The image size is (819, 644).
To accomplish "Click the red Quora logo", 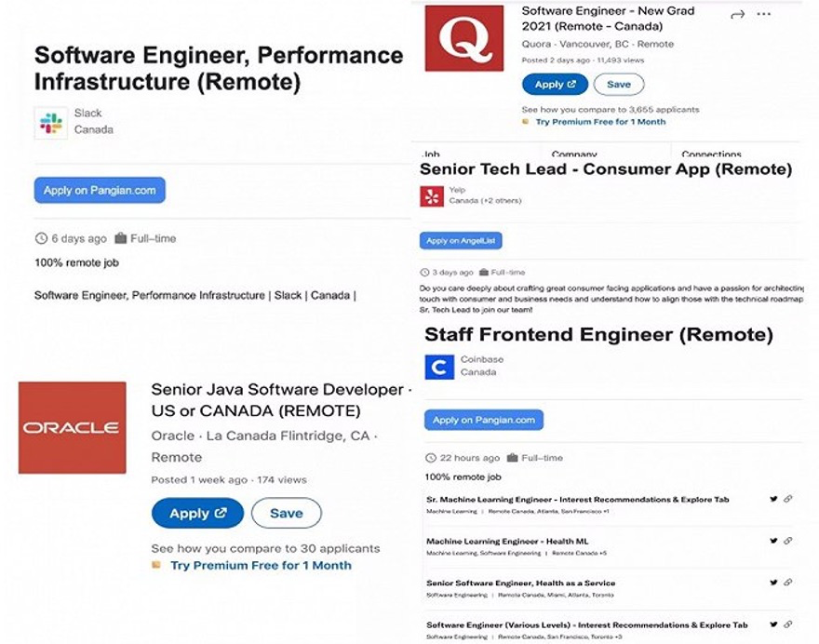I will click(463, 38).
